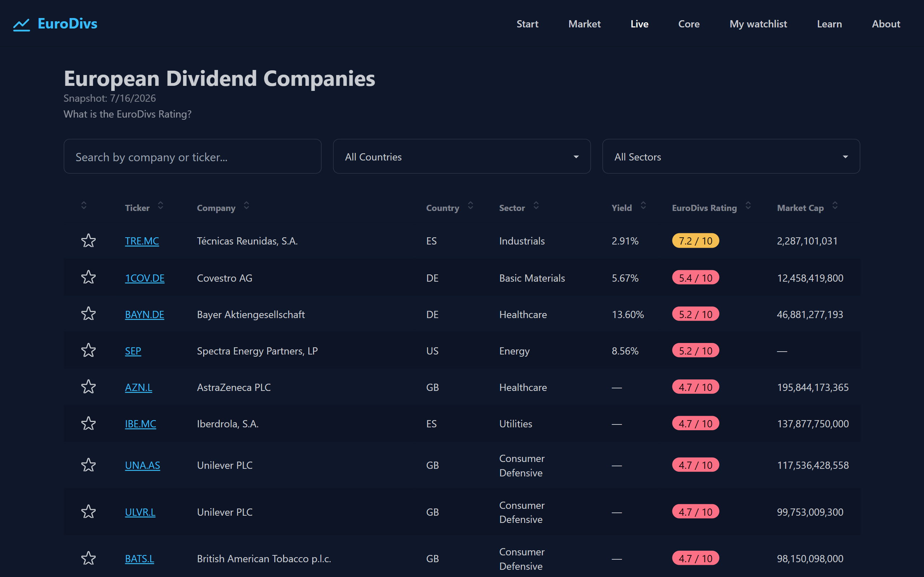Toggle the watchlist star for AstraZeneca PLC

click(88, 387)
